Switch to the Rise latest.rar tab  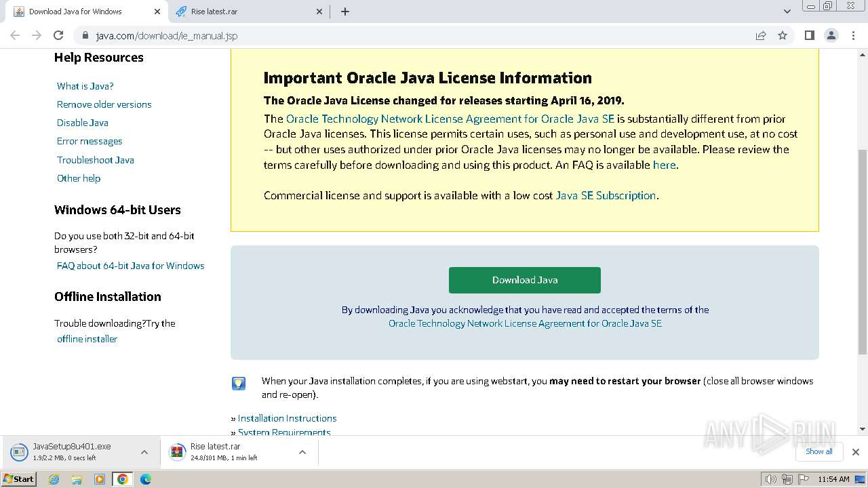point(248,12)
